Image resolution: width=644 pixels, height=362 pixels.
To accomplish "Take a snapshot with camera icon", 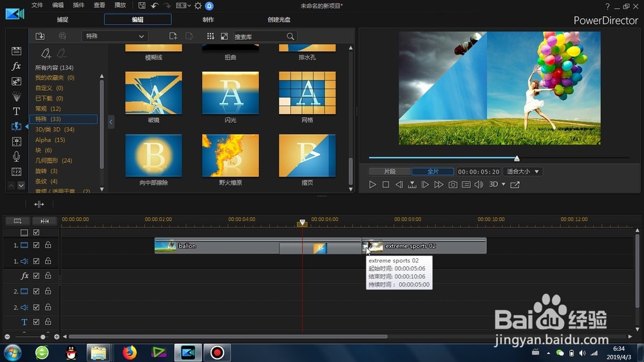I will pyautogui.click(x=453, y=185).
